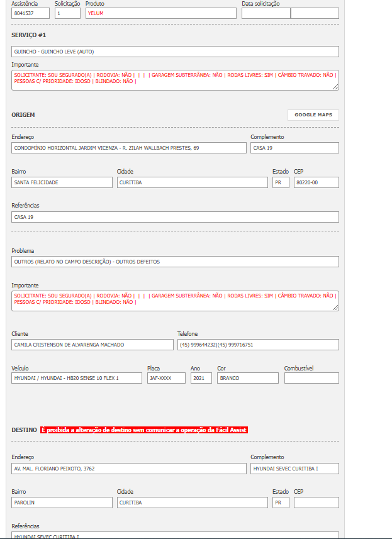392x539 pixels.
Task: Click the Assistência field showing 8041537
Action: coord(30,13)
